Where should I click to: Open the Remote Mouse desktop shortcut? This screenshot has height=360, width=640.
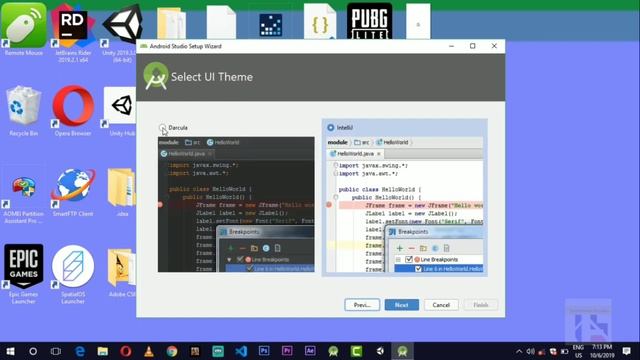click(24, 29)
